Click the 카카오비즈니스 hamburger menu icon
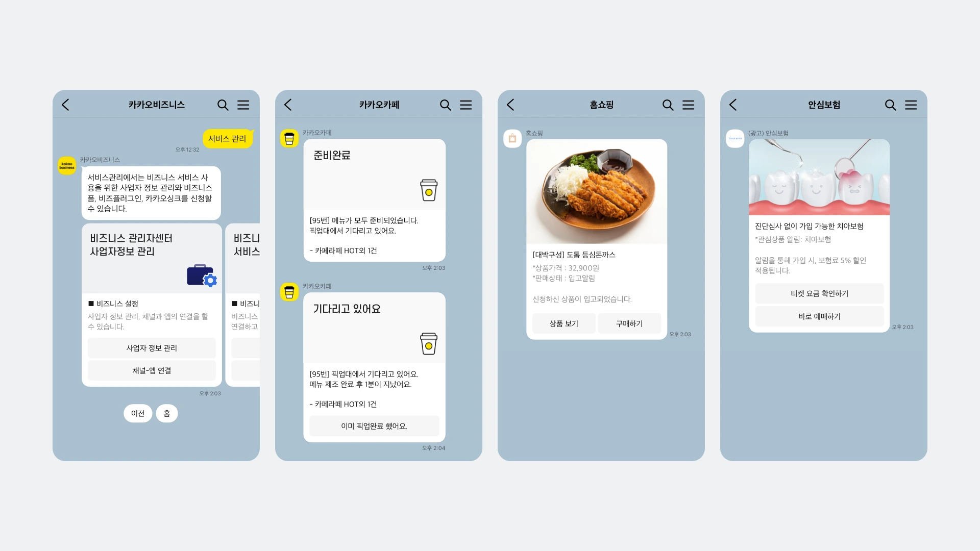Screen dimensions: 980x551 click(x=243, y=104)
